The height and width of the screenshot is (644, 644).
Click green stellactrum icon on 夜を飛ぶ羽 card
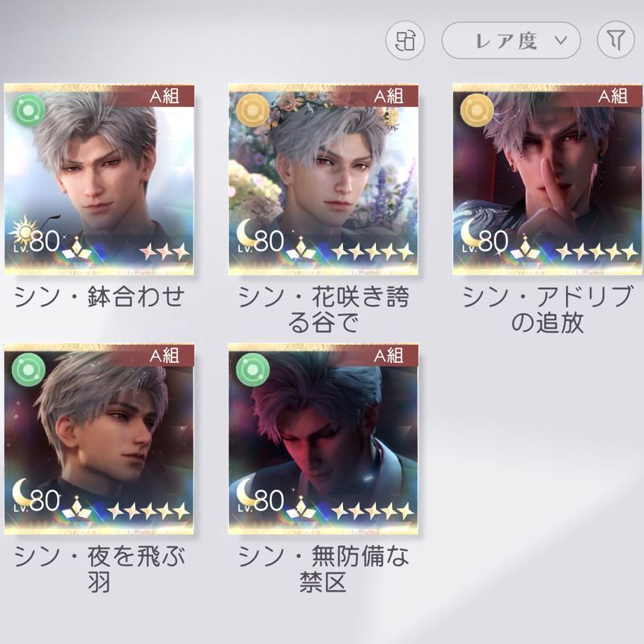pyautogui.click(x=28, y=369)
